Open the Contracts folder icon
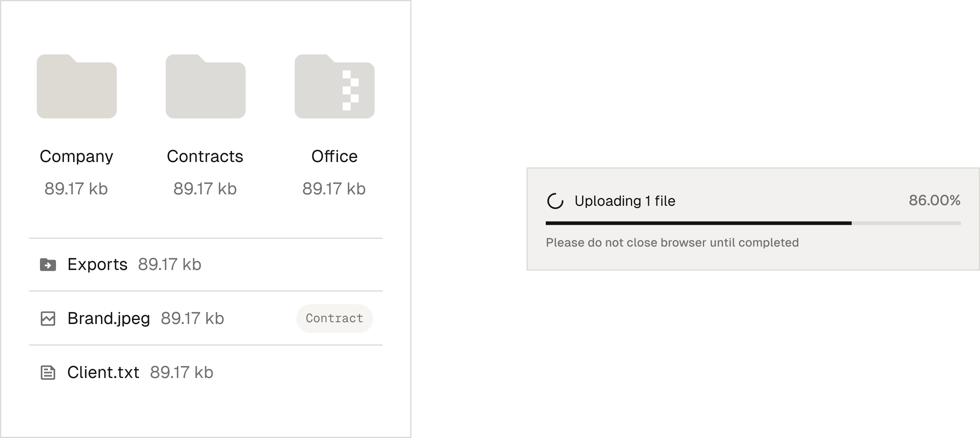980x438 pixels. (x=205, y=86)
